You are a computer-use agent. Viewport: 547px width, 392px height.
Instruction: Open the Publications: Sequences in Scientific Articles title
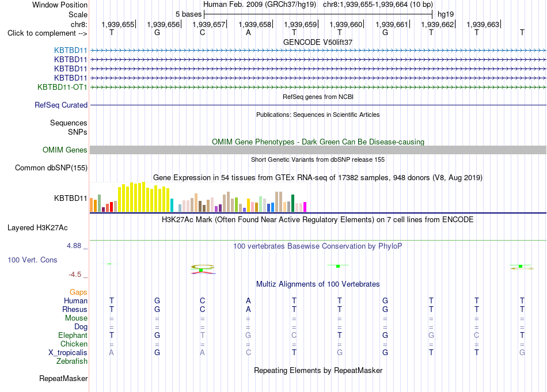coord(318,115)
